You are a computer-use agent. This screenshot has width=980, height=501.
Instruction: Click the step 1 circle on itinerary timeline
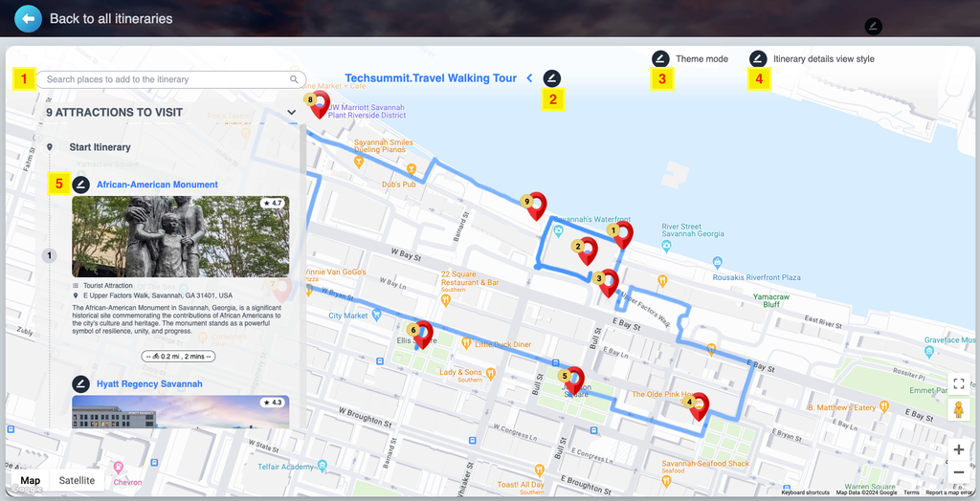[50, 255]
